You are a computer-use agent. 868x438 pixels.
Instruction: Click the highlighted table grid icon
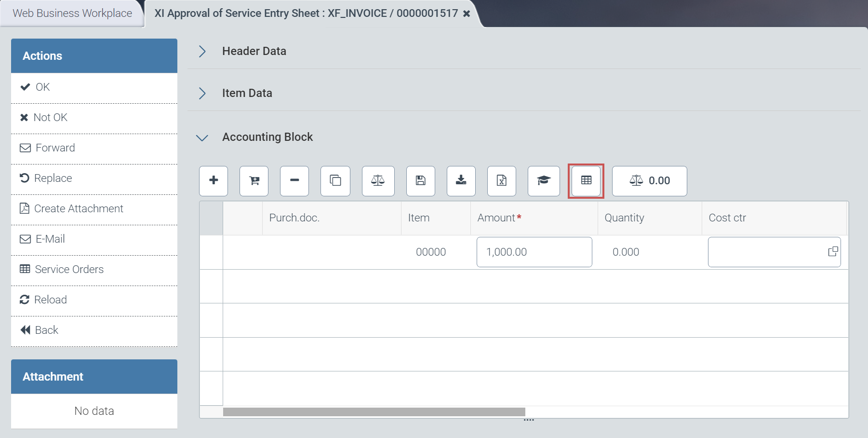586,180
